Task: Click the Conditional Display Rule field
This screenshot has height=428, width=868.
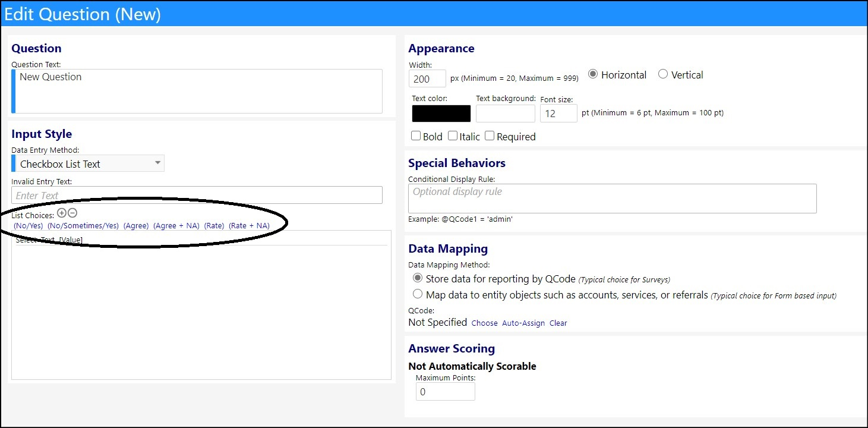Action: click(613, 199)
